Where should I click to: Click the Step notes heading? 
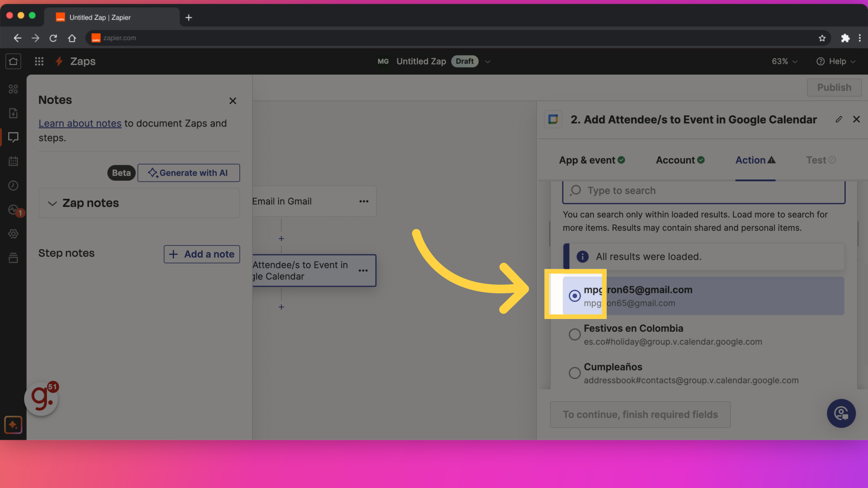click(66, 253)
